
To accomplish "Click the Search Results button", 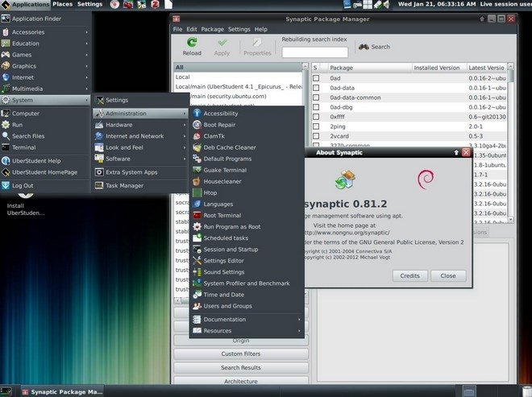I will [x=241, y=367].
